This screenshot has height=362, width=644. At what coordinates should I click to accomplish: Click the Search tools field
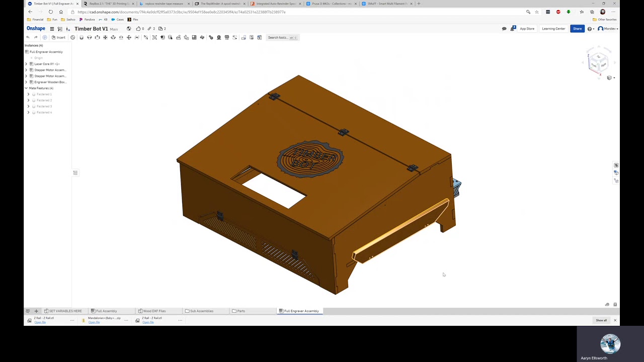(x=282, y=37)
